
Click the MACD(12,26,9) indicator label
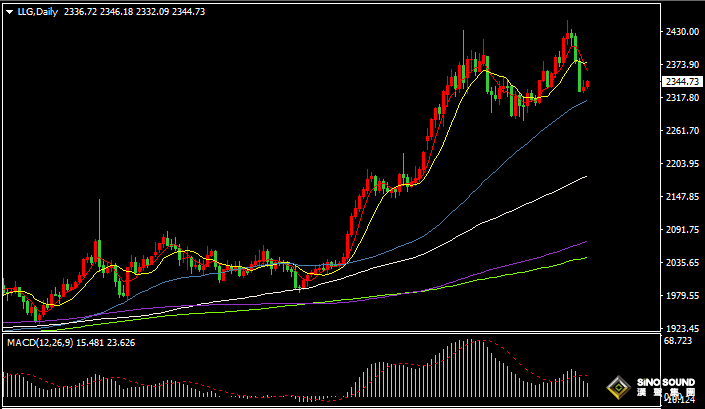[41, 343]
